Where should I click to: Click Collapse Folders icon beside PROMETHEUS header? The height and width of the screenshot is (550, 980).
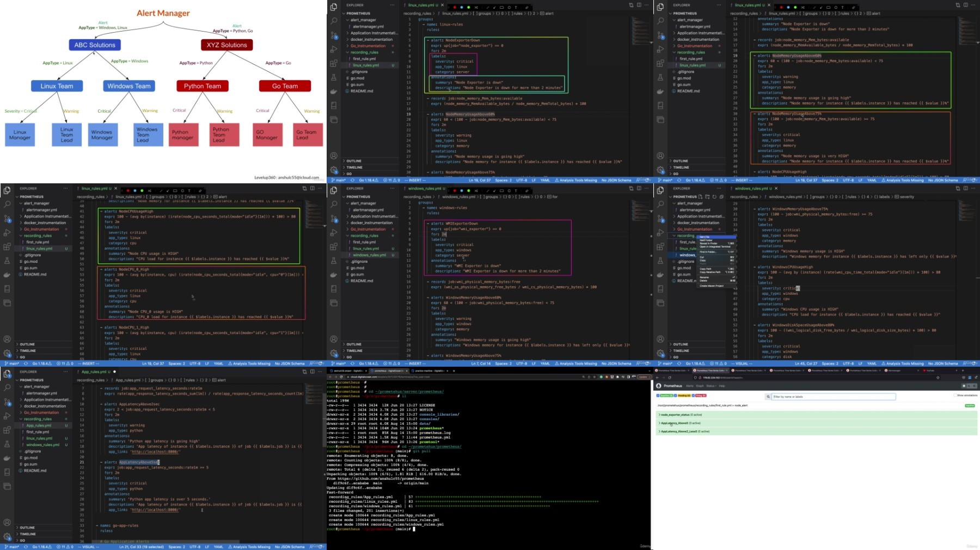click(721, 196)
